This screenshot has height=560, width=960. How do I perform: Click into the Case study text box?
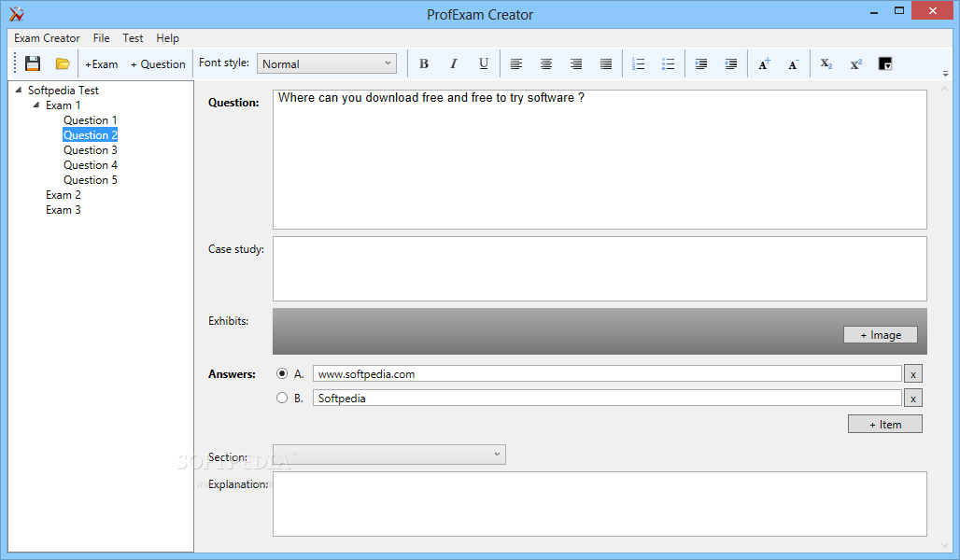(x=600, y=269)
